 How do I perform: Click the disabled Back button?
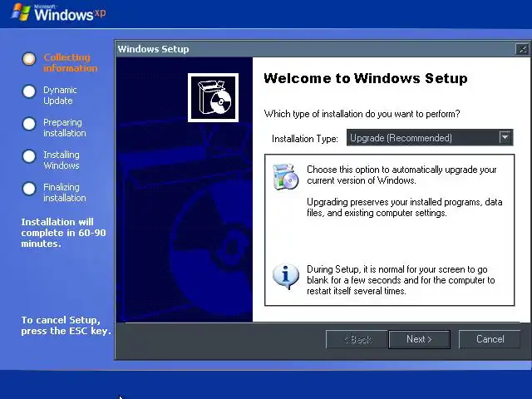click(357, 339)
